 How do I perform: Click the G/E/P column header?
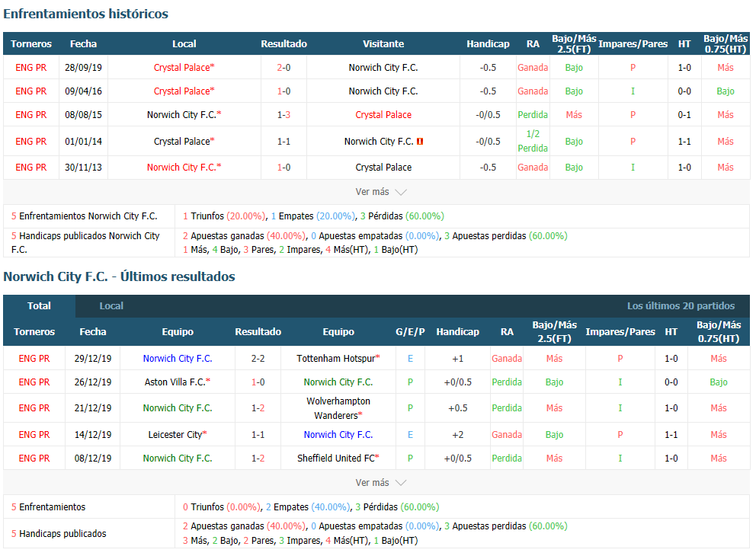(x=410, y=331)
